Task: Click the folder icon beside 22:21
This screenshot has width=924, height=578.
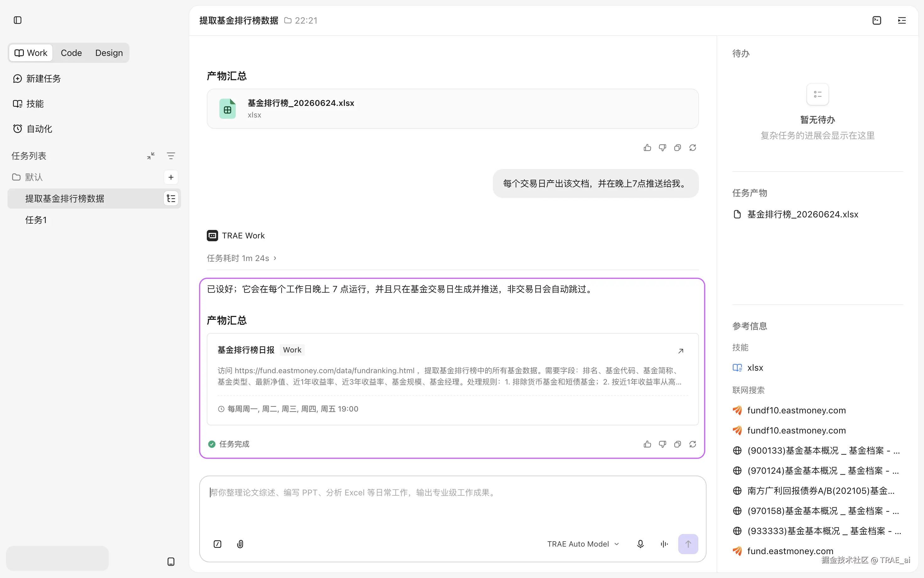Action: click(288, 20)
